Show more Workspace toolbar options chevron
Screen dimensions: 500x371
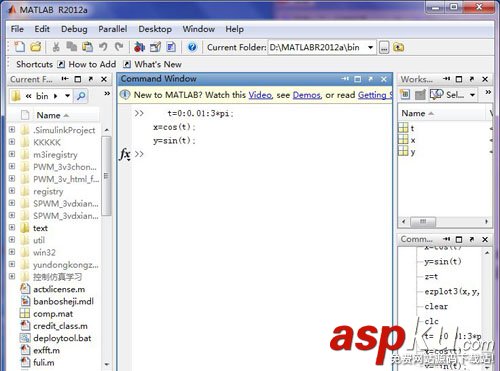coord(488,92)
